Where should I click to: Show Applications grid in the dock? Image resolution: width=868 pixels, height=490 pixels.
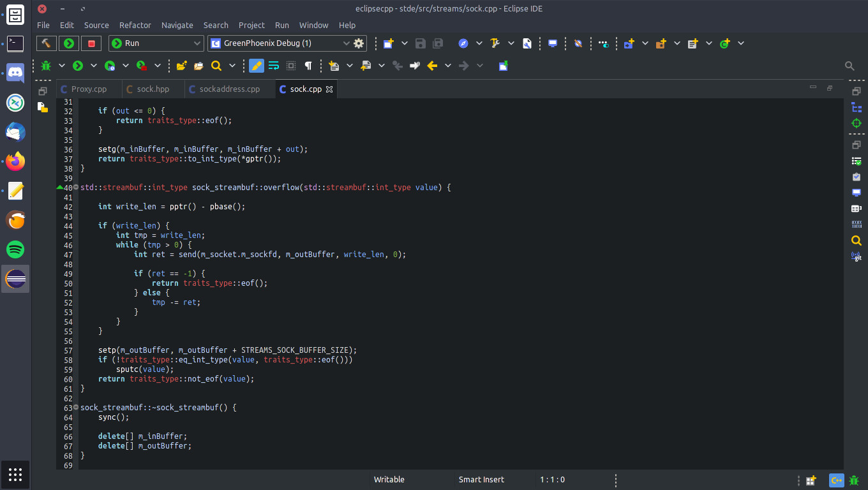click(15, 475)
